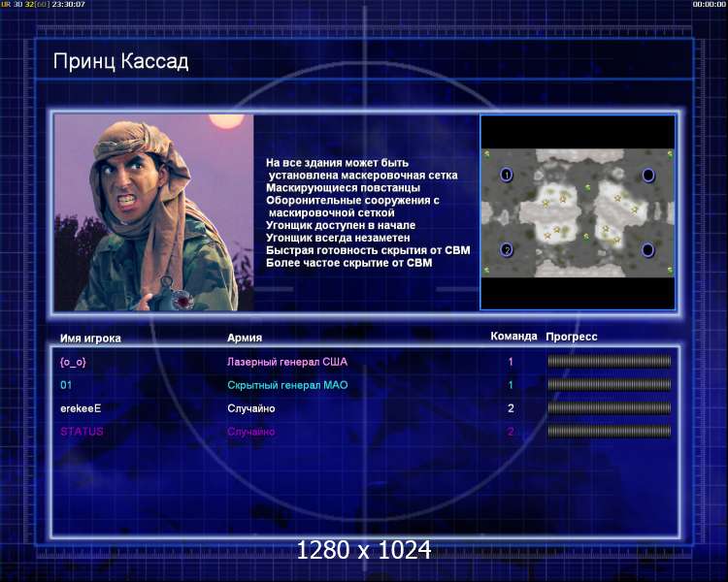
Task: Click line 'Быстрая готовность скрытия от СВМ'
Action: [x=368, y=250]
